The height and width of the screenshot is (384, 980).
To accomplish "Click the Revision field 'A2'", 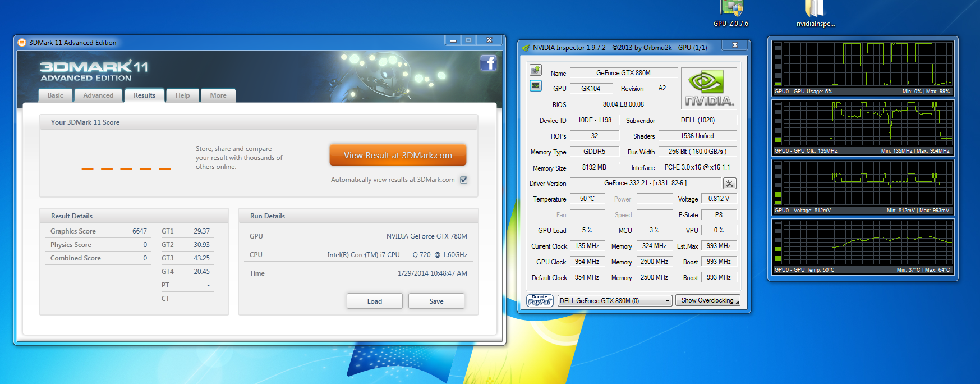I will [662, 88].
